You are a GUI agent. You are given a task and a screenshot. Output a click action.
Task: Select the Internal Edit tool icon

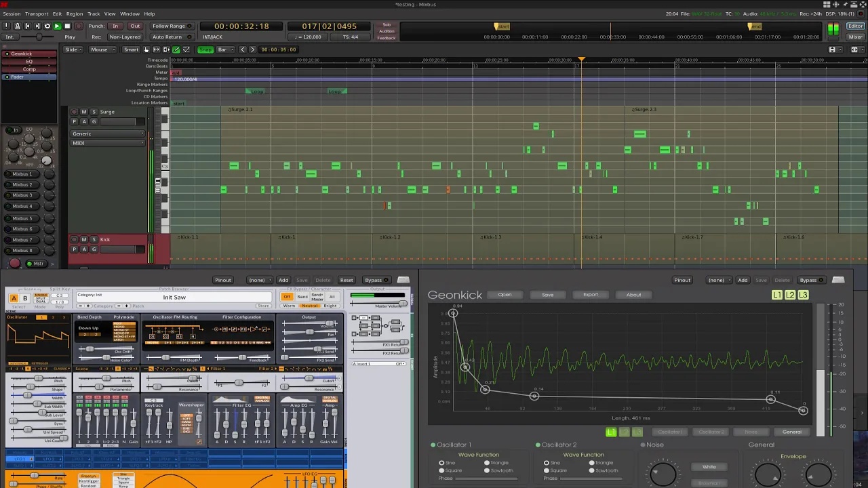coord(186,49)
